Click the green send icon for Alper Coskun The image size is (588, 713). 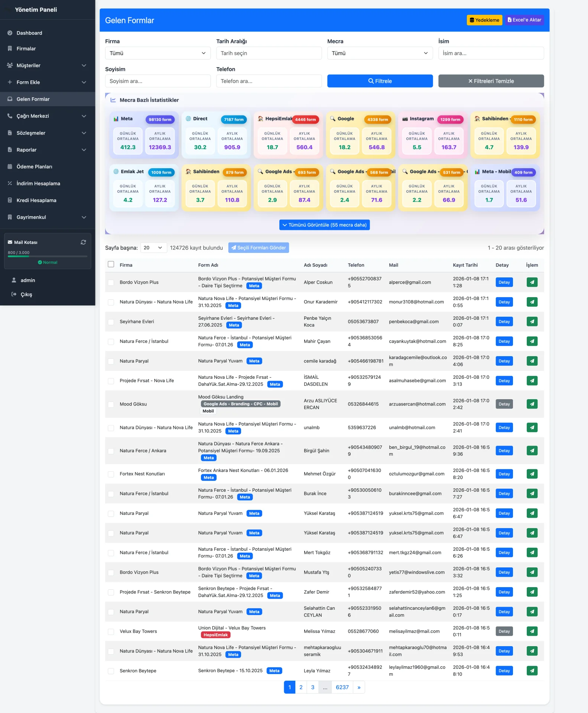click(532, 282)
